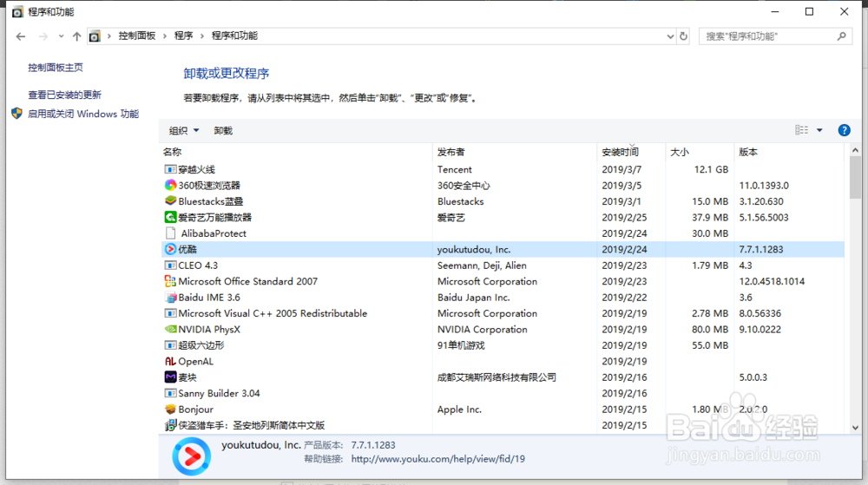Screen dimensions: 868x485
Task: Select the 91单机游戏 publisher cell
Action: tap(461, 345)
